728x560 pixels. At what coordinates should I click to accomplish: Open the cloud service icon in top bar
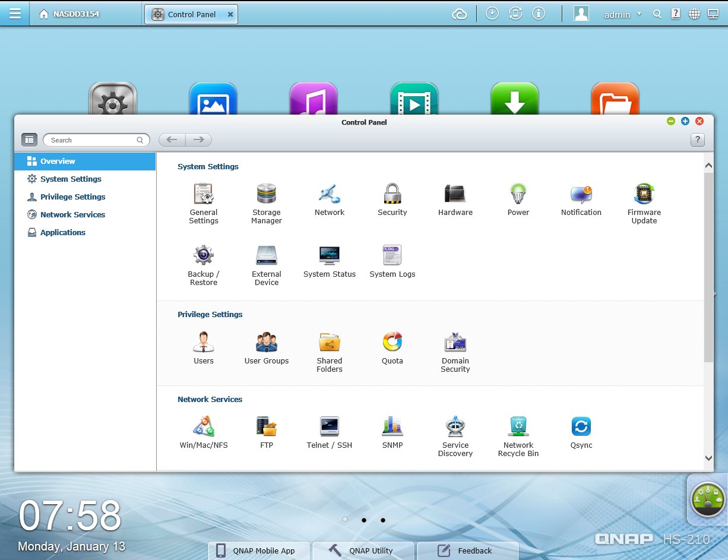click(460, 14)
